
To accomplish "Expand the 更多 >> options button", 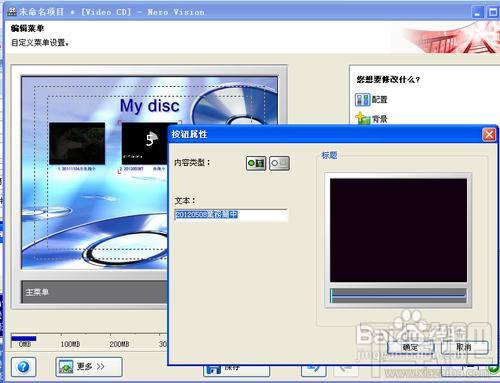I will (89, 367).
